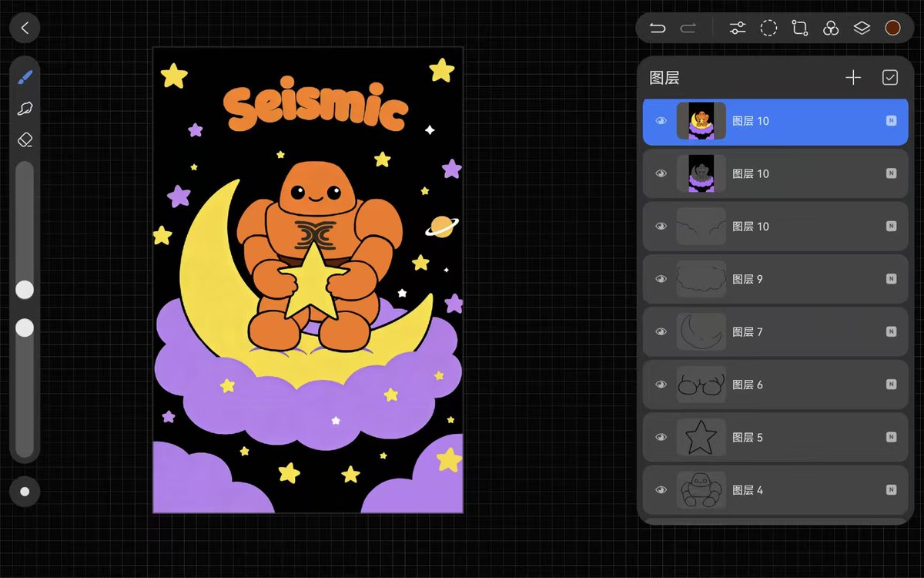Viewport: 924px width, 578px height.
Task: Click the 图层 panel title
Action: click(x=665, y=78)
